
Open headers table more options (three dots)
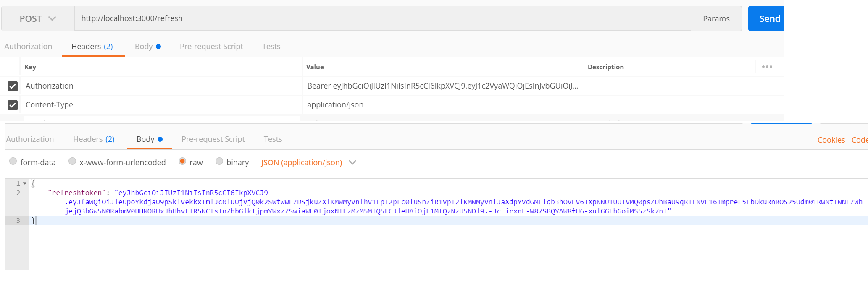pyautogui.click(x=767, y=67)
